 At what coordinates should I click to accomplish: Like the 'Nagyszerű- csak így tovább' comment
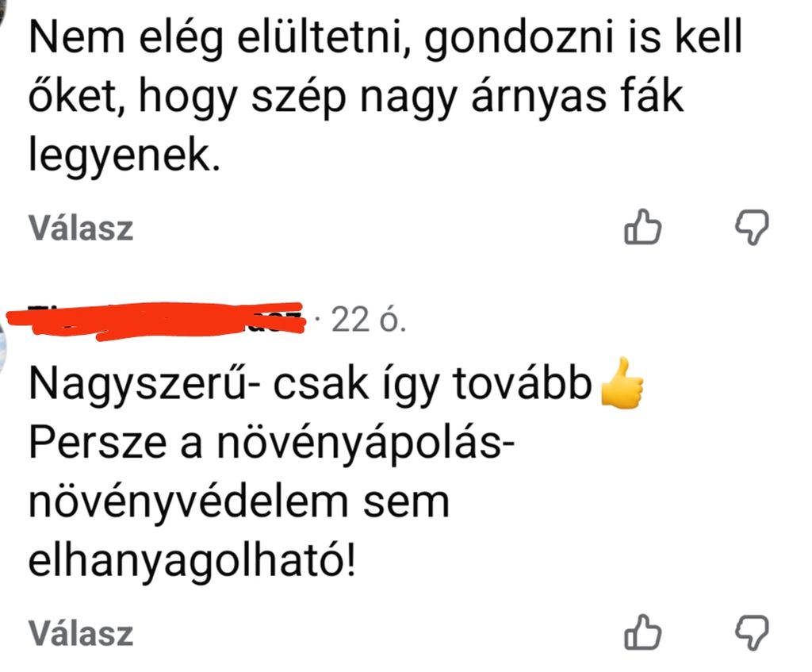[x=642, y=632]
